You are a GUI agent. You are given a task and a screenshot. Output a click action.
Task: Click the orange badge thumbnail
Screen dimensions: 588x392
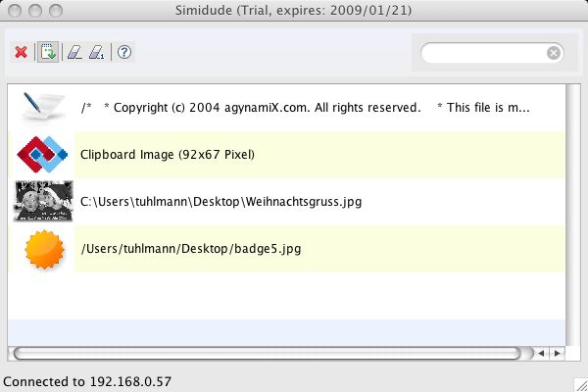(x=43, y=249)
